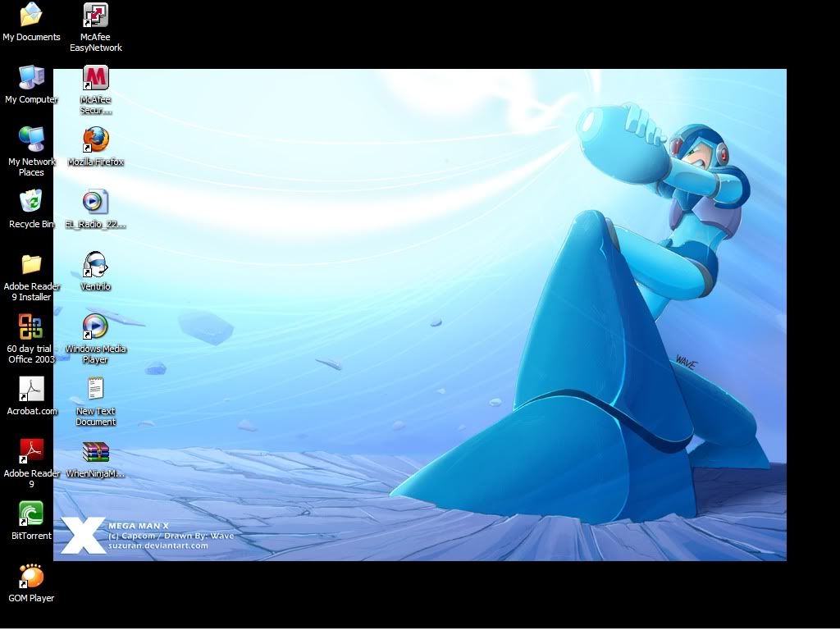840x630 pixels.
Task: Select the My Computer icon
Action: 31,77
